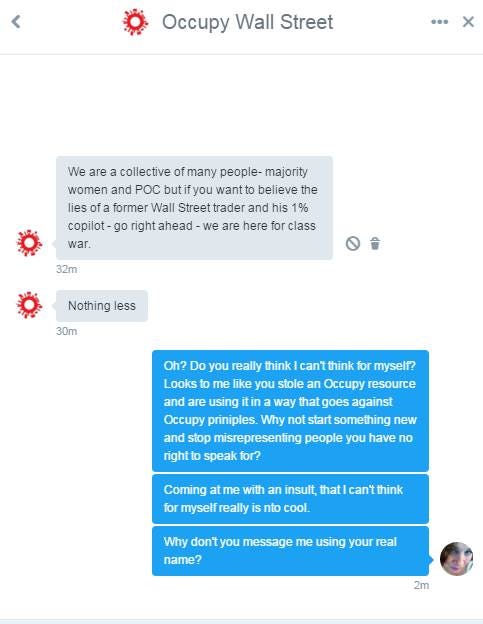This screenshot has width=483, height=624.
Task: Click the report/block circle-slash icon
Action: (353, 243)
